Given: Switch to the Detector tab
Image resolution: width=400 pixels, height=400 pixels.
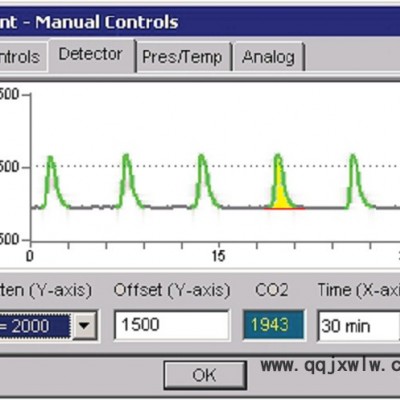Looking at the screenshot, I should click(x=91, y=55).
